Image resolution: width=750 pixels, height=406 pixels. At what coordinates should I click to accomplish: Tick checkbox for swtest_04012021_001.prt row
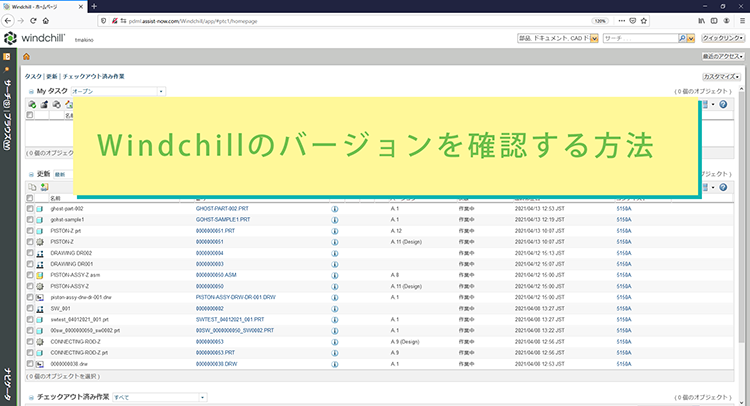point(30,319)
